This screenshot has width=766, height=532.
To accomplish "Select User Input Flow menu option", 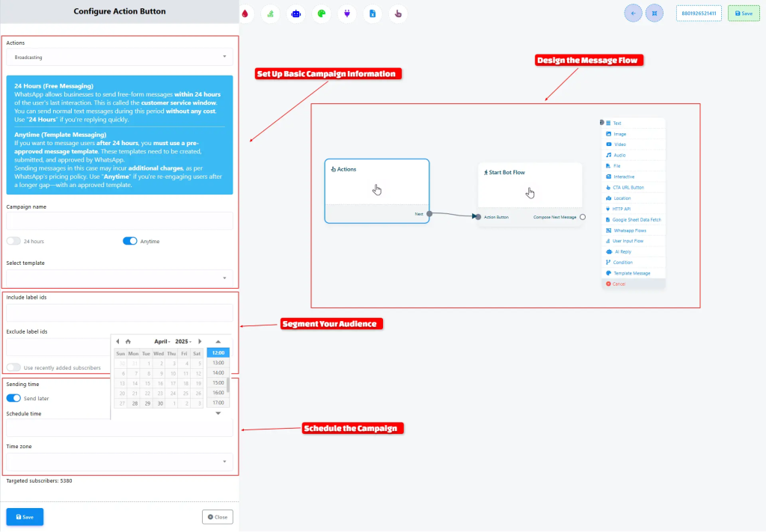I will [634, 241].
